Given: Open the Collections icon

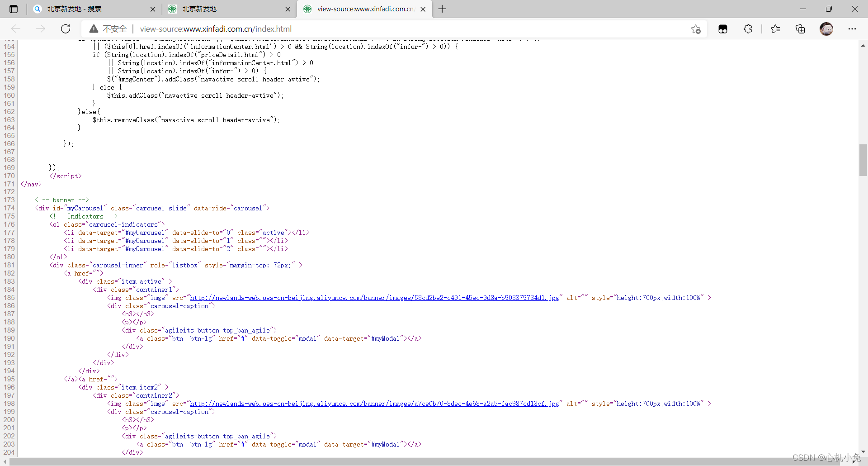Looking at the screenshot, I should [800, 29].
